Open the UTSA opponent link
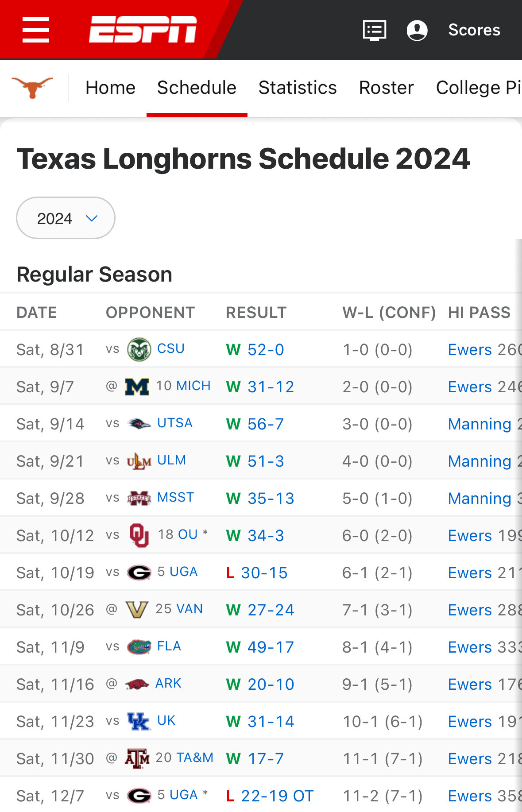 [x=175, y=423]
